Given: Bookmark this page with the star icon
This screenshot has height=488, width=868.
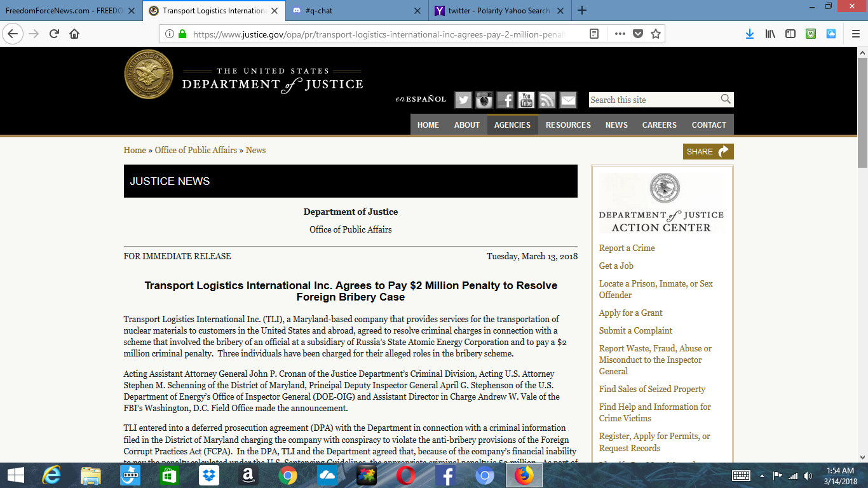Looking at the screenshot, I should tap(656, 34).
